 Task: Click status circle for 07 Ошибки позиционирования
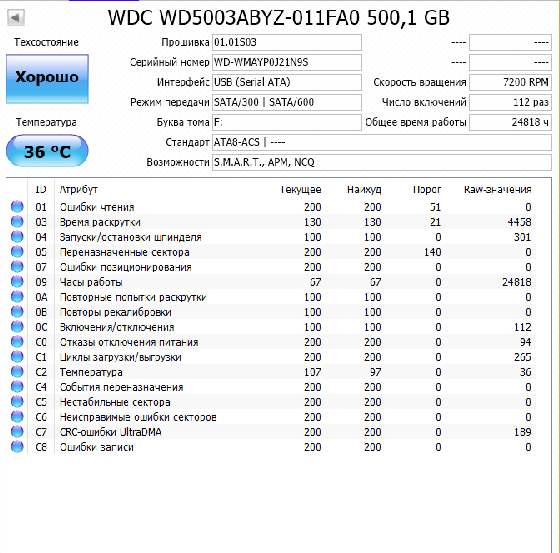[x=17, y=267]
